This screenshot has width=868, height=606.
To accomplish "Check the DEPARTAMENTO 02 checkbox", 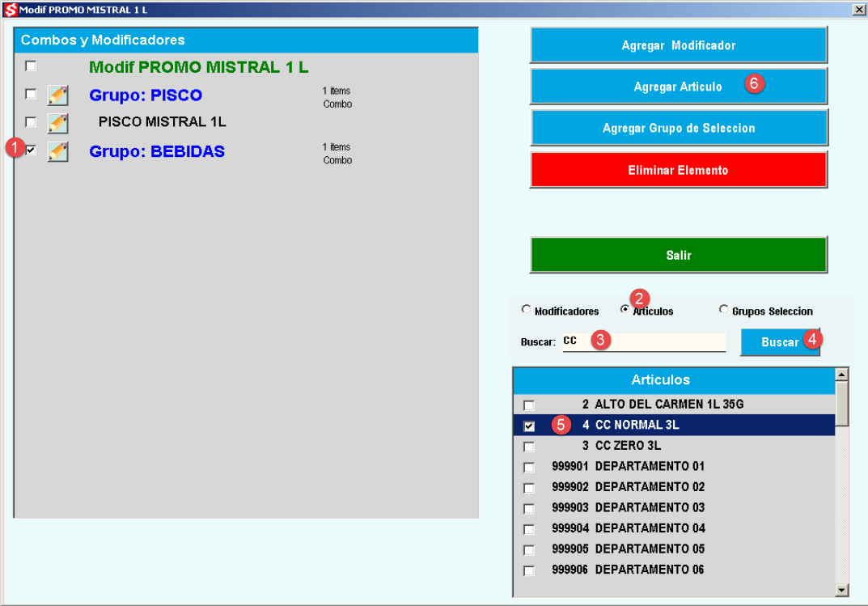I will [x=529, y=488].
